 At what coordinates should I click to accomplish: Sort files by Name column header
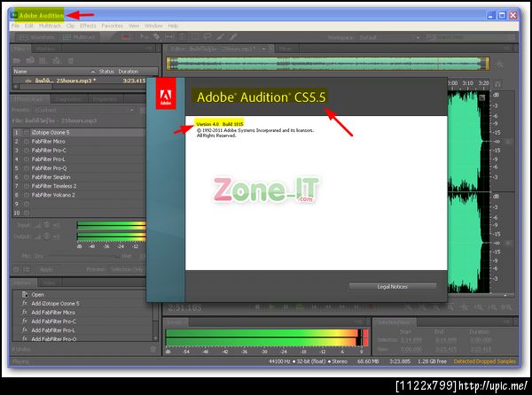click(x=20, y=72)
